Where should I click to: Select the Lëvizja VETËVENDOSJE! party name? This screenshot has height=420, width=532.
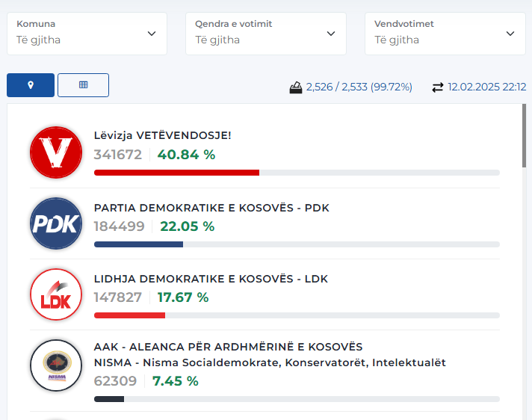(163, 135)
